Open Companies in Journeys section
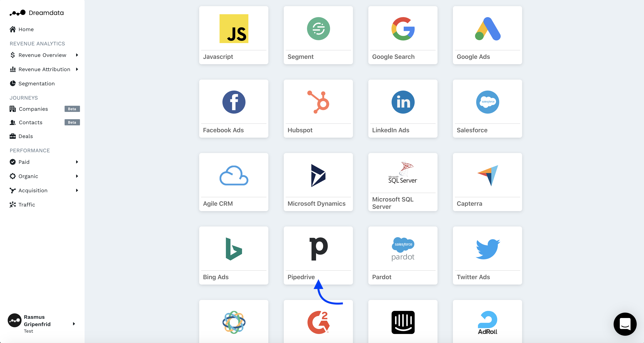 [x=33, y=109]
